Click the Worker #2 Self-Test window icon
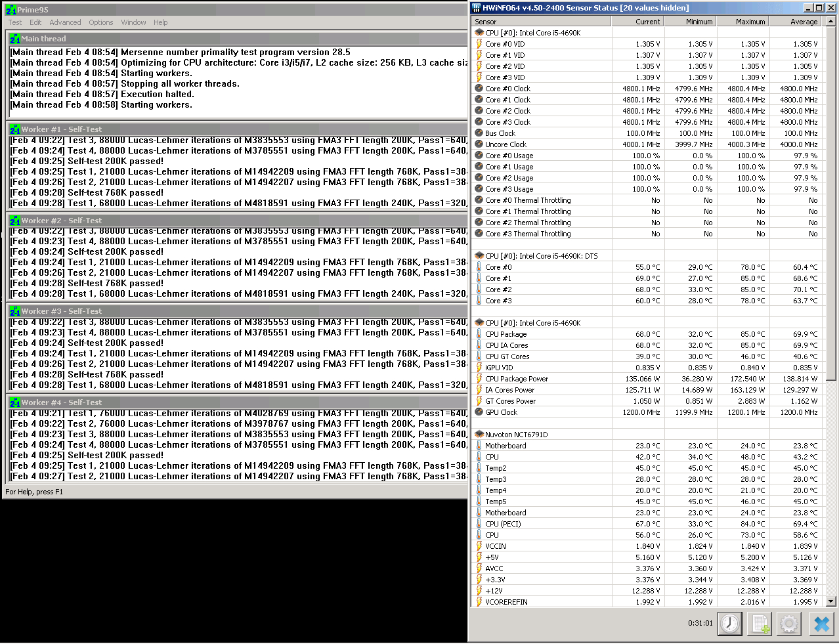The height and width of the screenshot is (644, 839). tap(15, 221)
